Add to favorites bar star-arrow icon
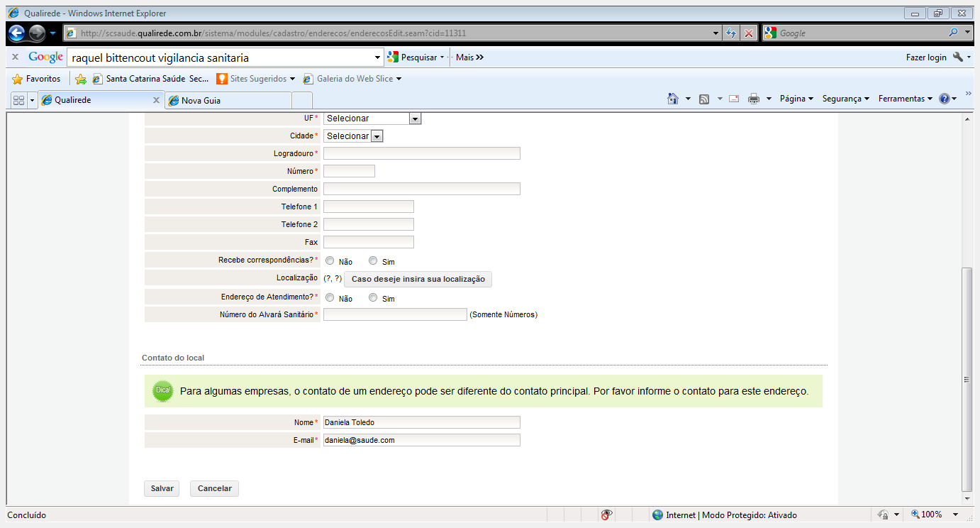Screen dimensions: 980x528 pyautogui.click(x=81, y=79)
